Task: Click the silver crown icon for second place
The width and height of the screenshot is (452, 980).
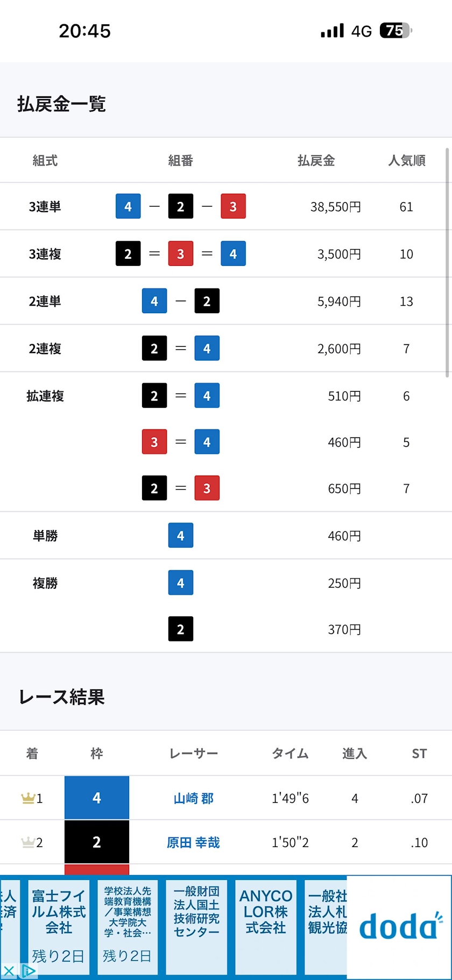Action: (x=28, y=842)
